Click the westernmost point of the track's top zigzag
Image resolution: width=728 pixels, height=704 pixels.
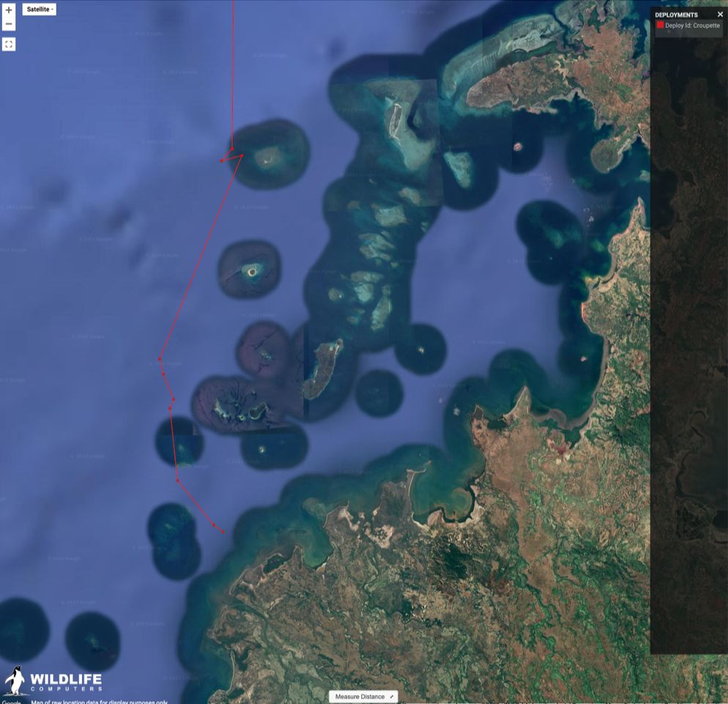click(x=222, y=160)
